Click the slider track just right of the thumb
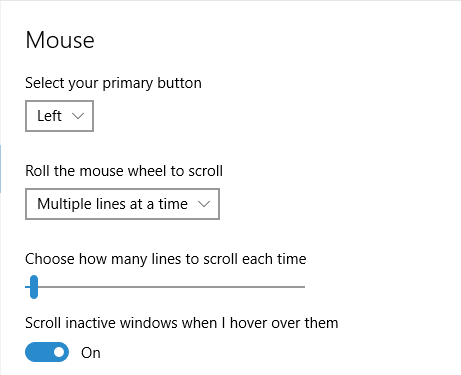Viewport: 461px width, 375px height. 45,287
